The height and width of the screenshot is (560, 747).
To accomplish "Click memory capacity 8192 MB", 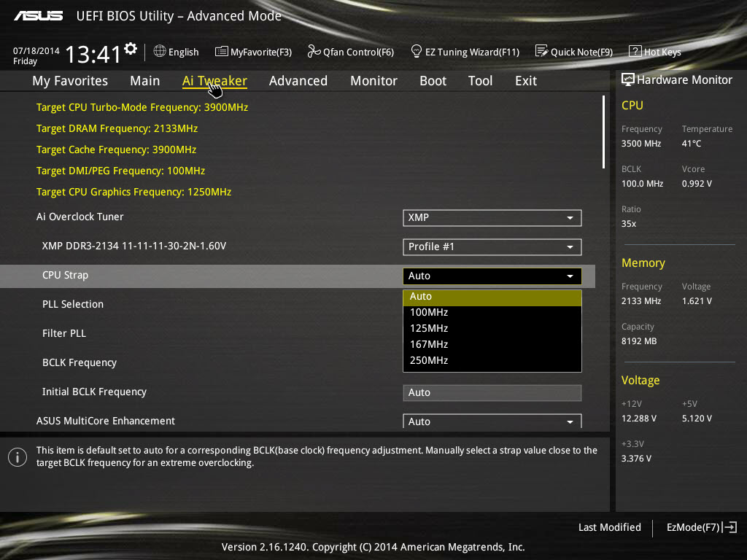I will pos(639,341).
